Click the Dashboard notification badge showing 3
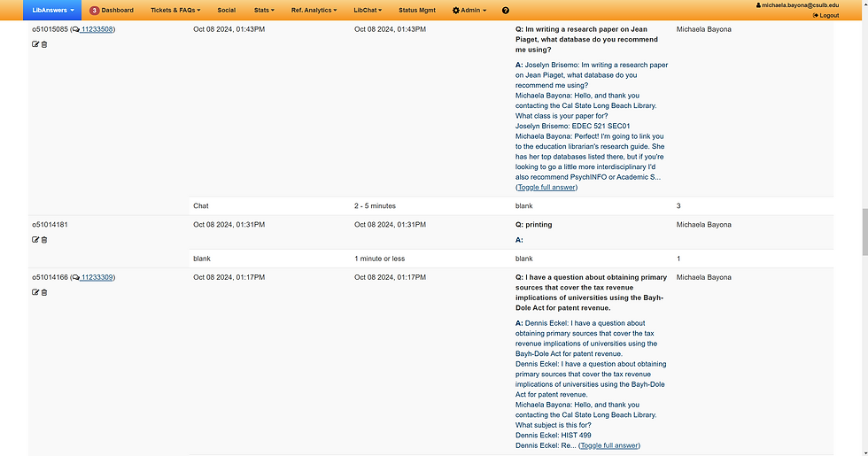 point(94,11)
